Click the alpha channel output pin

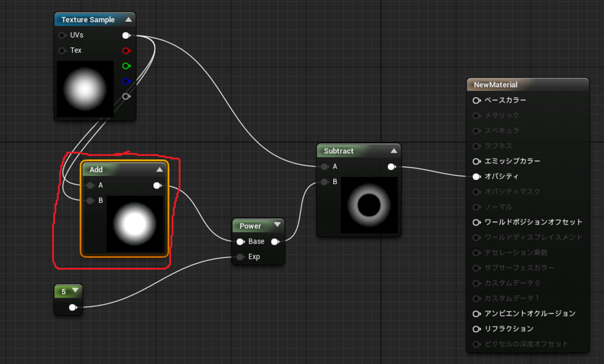(x=126, y=96)
